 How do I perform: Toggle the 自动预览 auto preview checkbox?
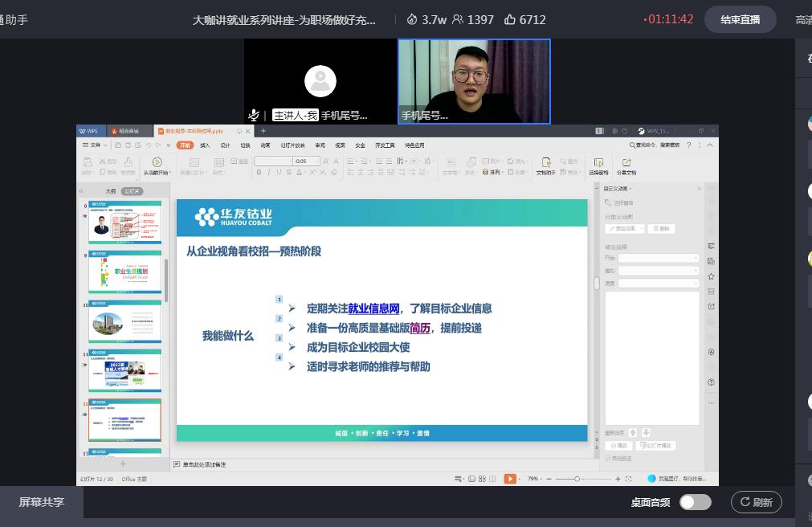tap(608, 459)
